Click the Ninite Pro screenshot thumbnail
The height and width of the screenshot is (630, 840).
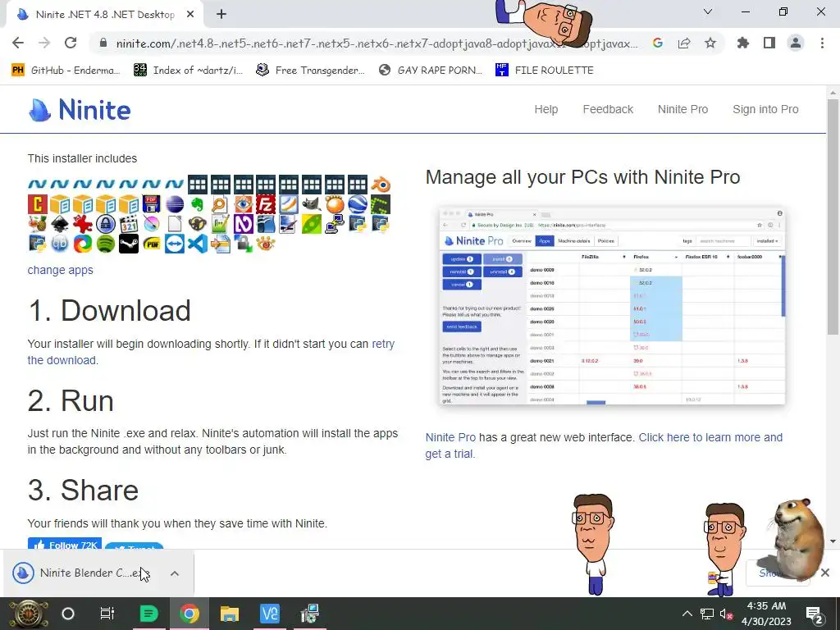[612, 307]
